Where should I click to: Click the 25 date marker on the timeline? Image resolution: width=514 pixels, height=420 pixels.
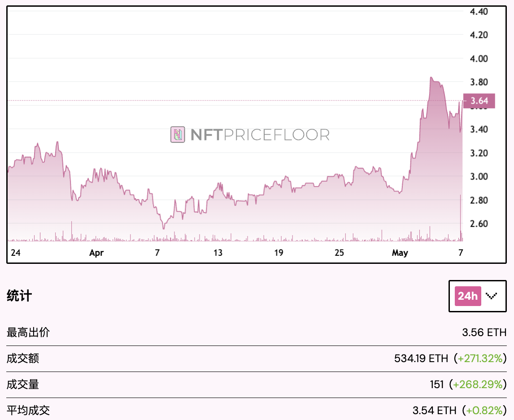[x=339, y=253]
